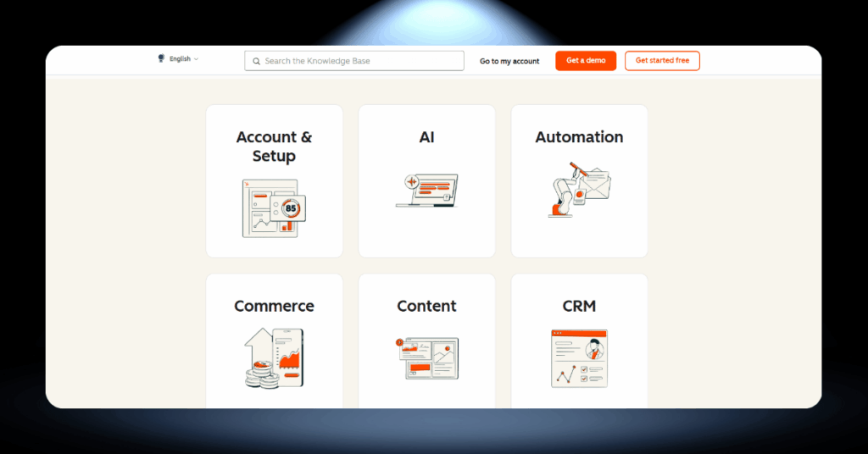Click the globe language icon

161,58
